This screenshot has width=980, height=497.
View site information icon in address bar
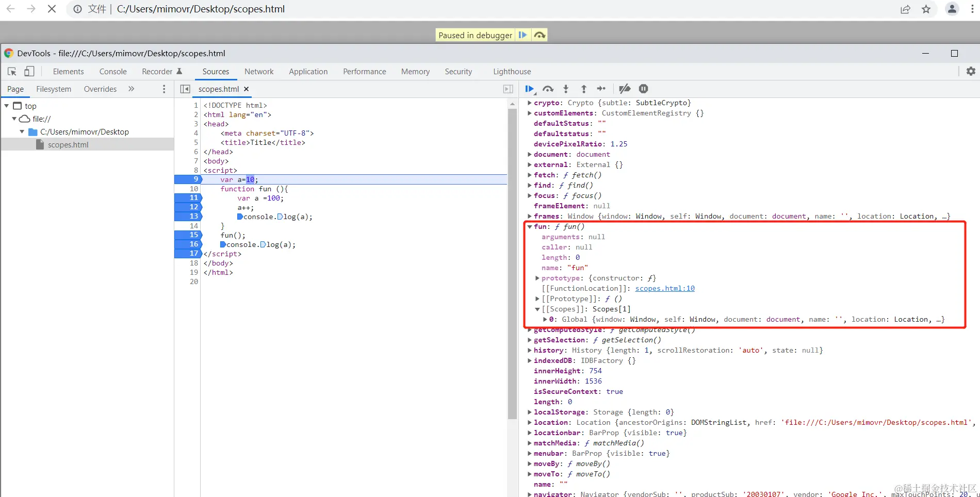click(77, 9)
